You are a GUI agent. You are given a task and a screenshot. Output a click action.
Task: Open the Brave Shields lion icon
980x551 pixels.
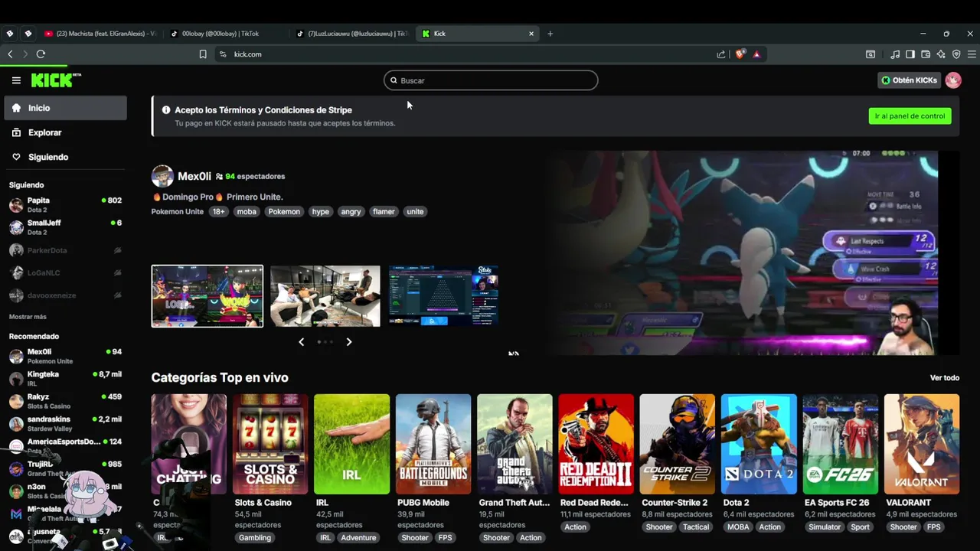click(740, 54)
